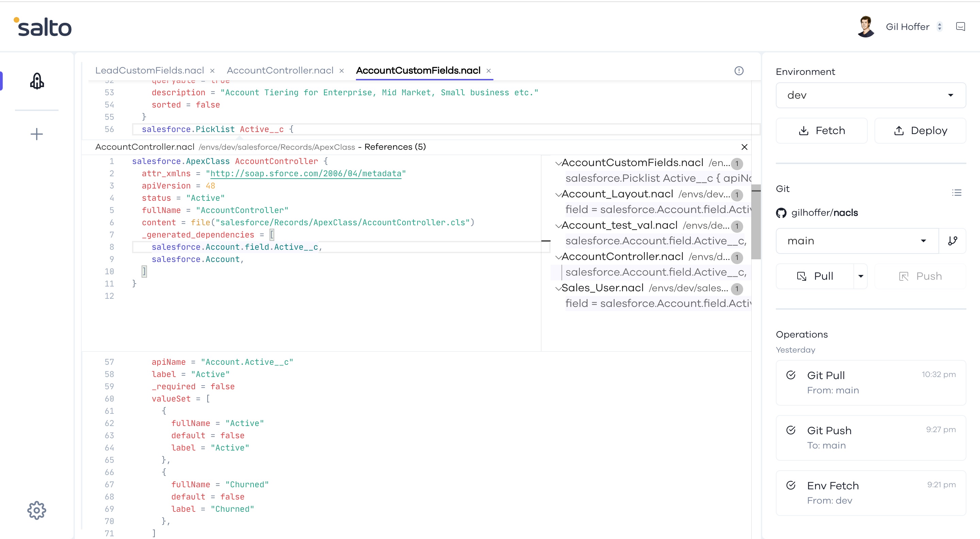Open the gilhoffer/nacls repository link
Viewport: 980px width, 539px height.
tap(824, 213)
